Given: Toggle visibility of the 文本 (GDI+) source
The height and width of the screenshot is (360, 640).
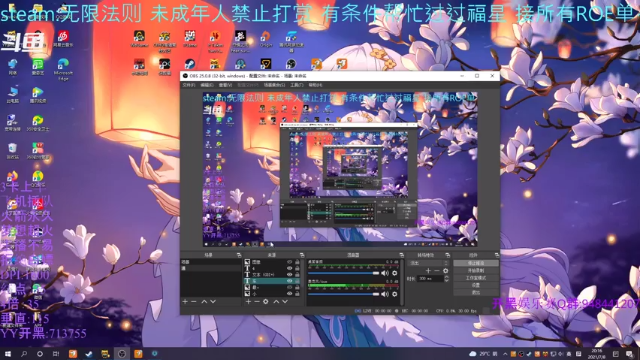Looking at the screenshot, I should [289, 275].
